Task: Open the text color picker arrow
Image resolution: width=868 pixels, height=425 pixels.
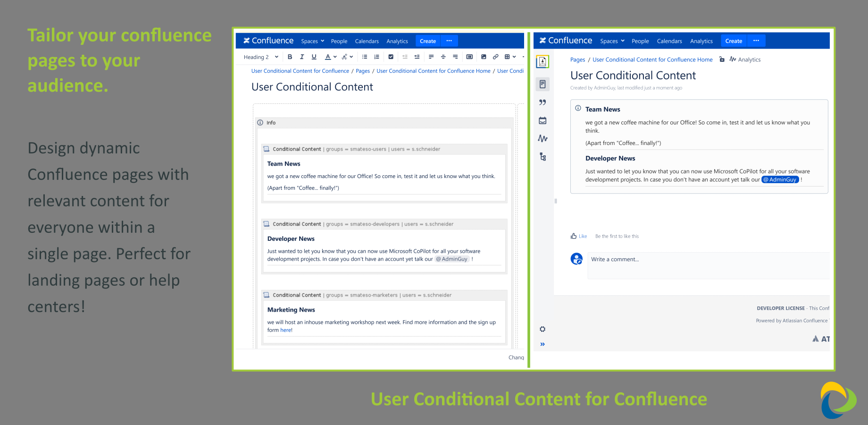Action: (x=335, y=57)
